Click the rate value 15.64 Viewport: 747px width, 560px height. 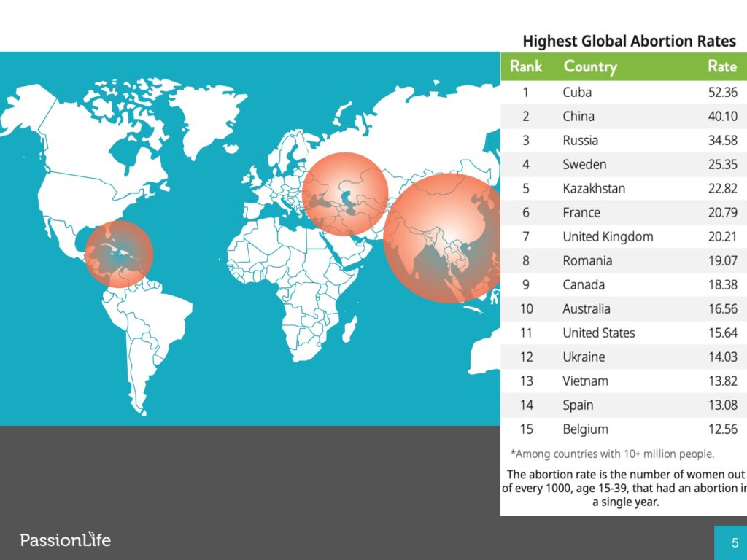coord(723,332)
